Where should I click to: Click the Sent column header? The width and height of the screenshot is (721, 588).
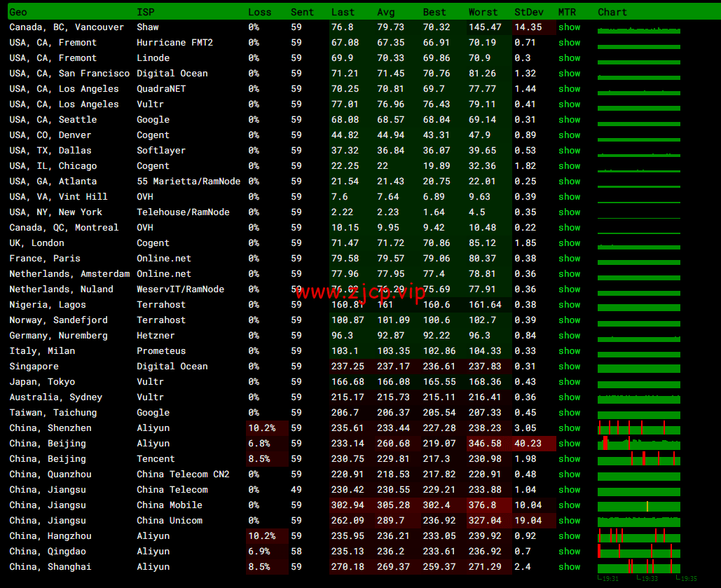302,13
